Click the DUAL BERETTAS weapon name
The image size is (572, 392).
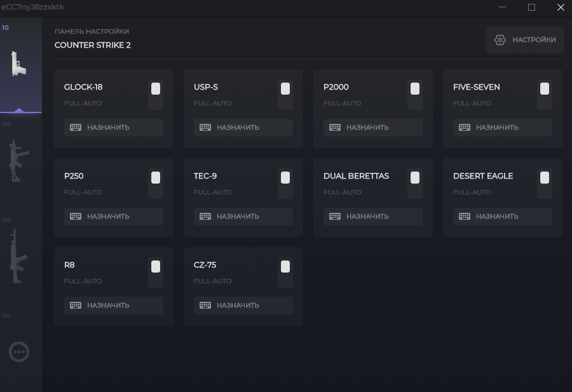point(356,176)
